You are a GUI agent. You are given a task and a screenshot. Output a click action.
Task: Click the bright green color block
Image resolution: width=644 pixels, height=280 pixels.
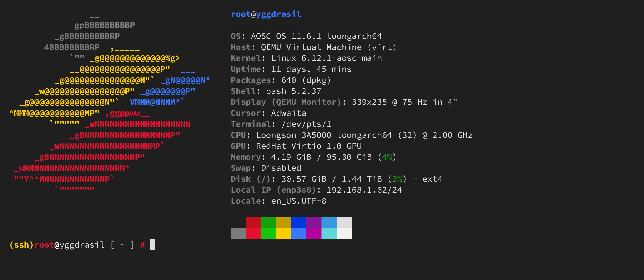click(268, 233)
